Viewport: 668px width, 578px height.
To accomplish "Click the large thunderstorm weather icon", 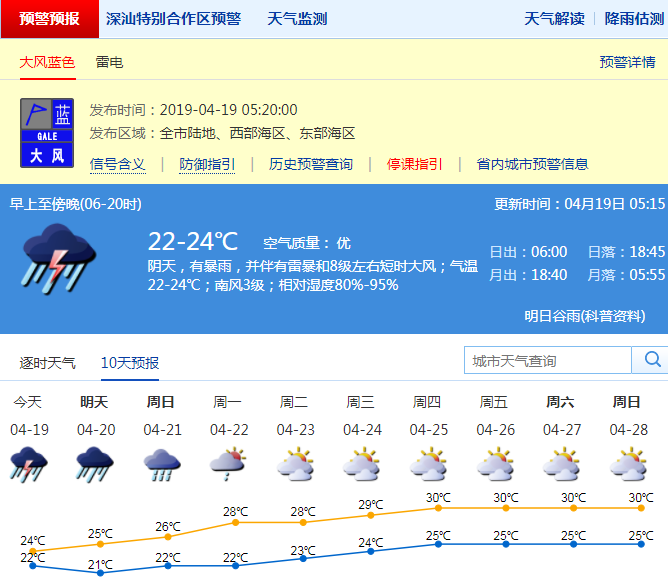I will tap(59, 257).
